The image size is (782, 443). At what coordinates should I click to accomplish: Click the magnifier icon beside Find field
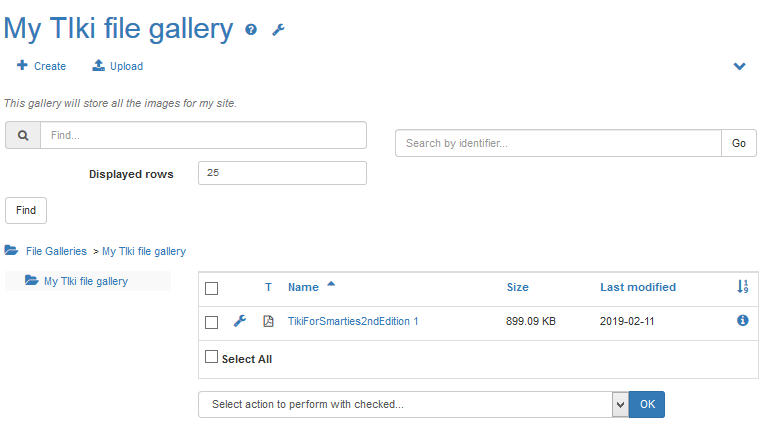tap(23, 135)
